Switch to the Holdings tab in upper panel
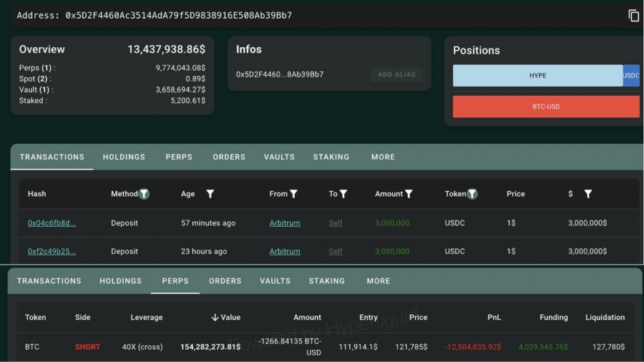 tap(124, 157)
